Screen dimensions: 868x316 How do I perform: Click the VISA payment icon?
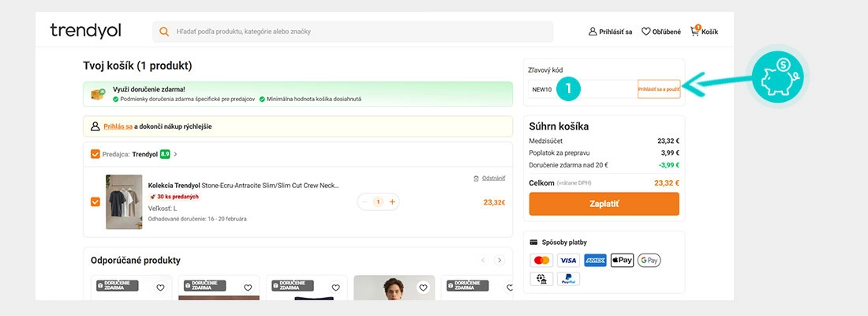[568, 261]
